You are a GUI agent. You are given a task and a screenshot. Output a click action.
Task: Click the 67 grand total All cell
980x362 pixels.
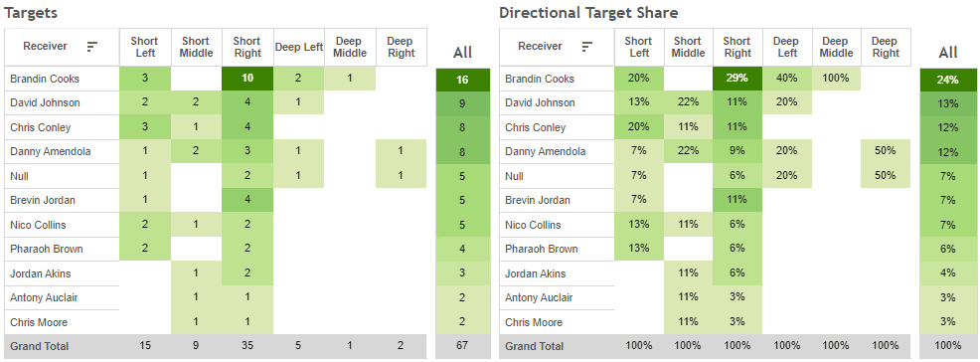click(462, 346)
